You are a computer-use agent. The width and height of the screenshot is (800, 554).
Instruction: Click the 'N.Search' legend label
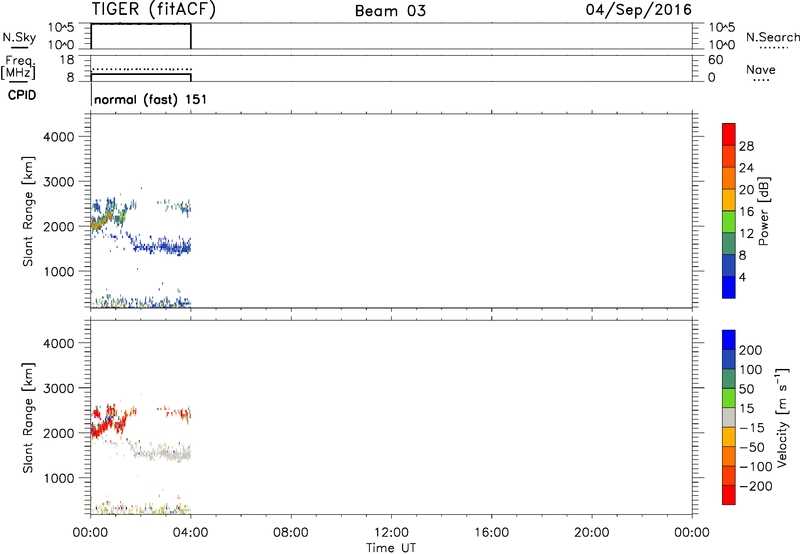pos(772,37)
